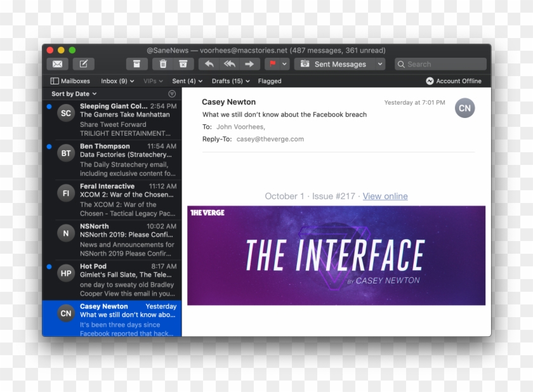Toggle the Mailboxes sidebar
Screen dimensions: 533x392
coord(70,81)
